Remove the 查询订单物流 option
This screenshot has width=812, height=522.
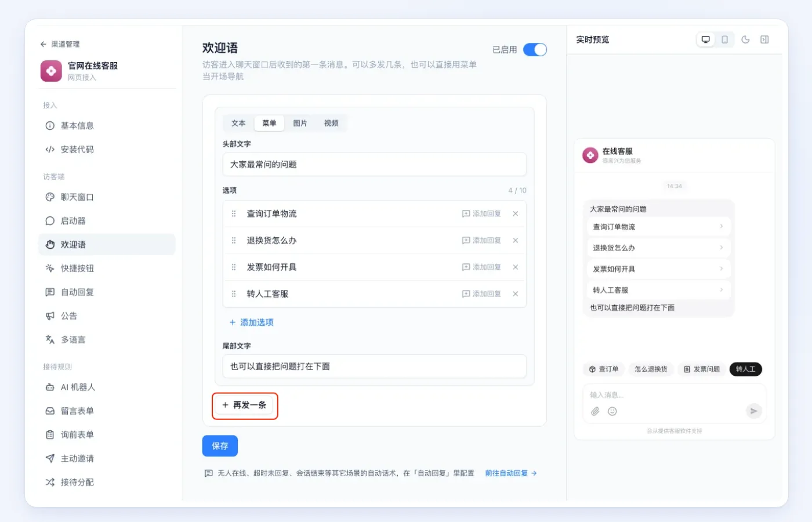[515, 213]
